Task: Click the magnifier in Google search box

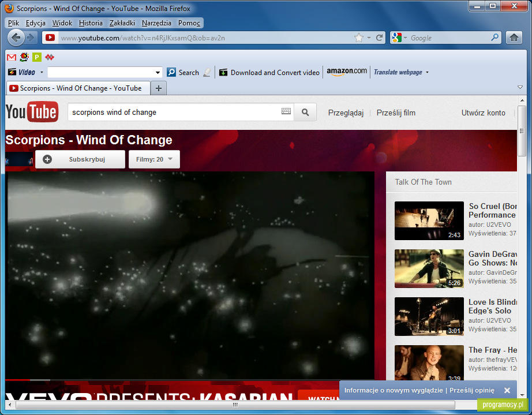Action: pyautogui.click(x=495, y=38)
